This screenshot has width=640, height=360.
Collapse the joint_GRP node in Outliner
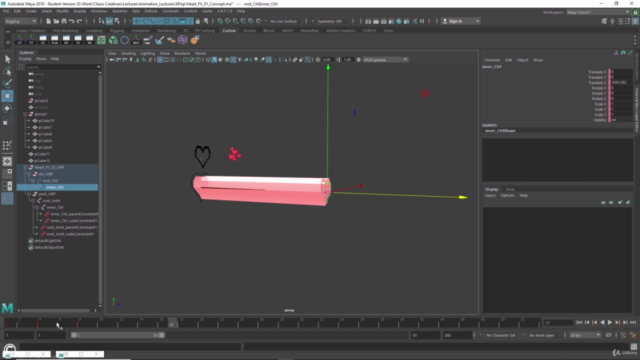pyautogui.click(x=29, y=194)
